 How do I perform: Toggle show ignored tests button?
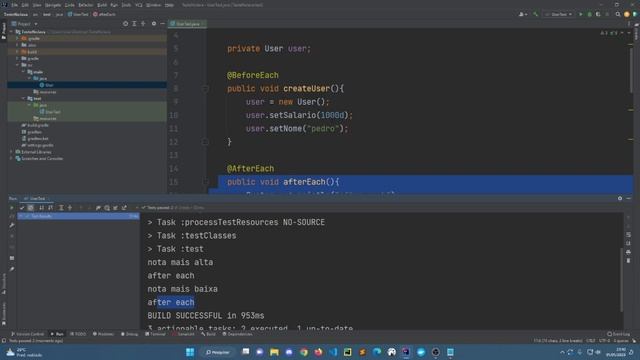coord(31,208)
